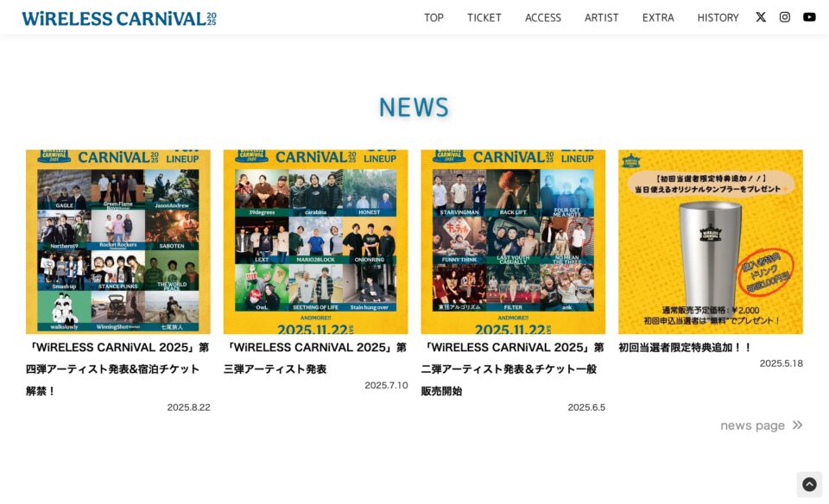Open the second lineup and ticket sale headline
This screenshot has width=829, height=504.
point(513,369)
